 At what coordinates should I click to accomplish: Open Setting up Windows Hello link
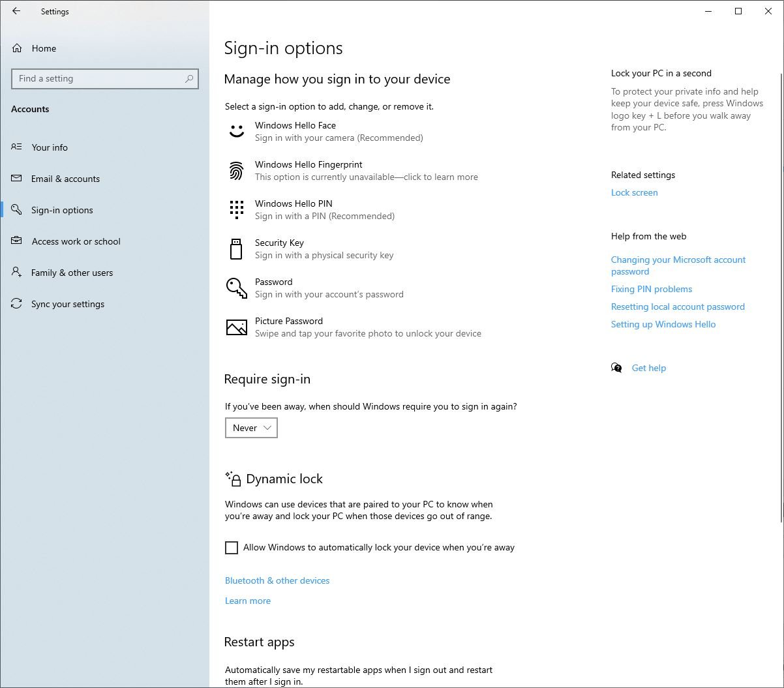pos(663,324)
